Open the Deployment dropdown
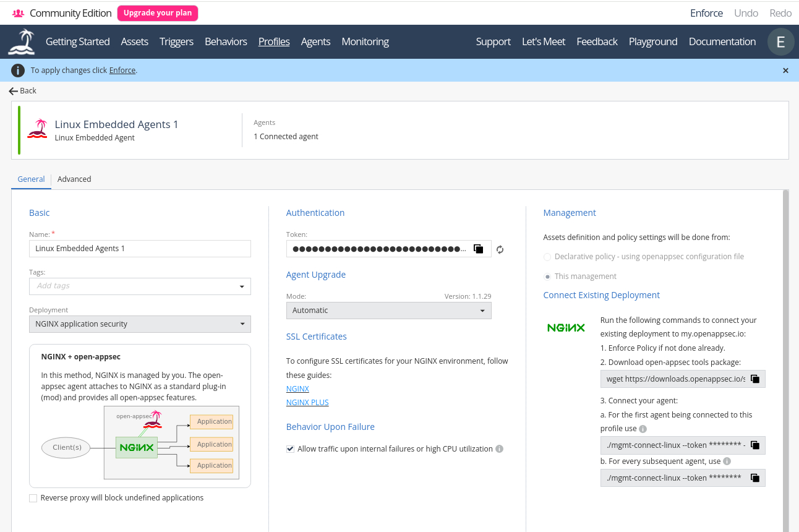The width and height of the screenshot is (799, 532). (140, 324)
